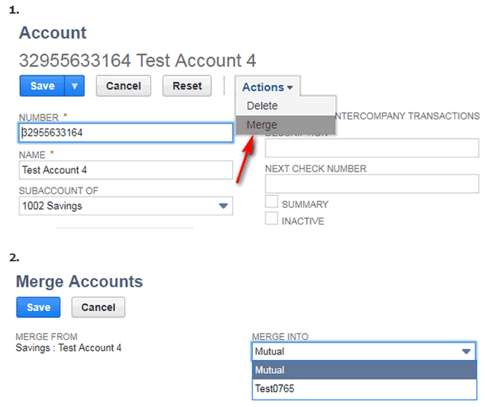Click the 'Savings : Test Account 4' text
Image resolution: width=485 pixels, height=407 pixels.
coord(69,348)
